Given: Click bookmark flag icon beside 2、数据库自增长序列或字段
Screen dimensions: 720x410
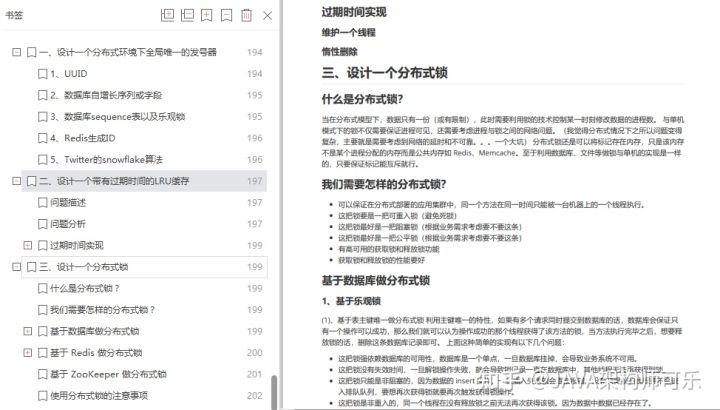Looking at the screenshot, I should (42, 95).
